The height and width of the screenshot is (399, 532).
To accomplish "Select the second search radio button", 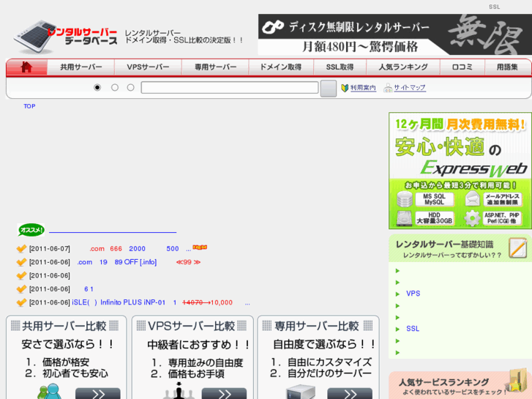I will (115, 88).
